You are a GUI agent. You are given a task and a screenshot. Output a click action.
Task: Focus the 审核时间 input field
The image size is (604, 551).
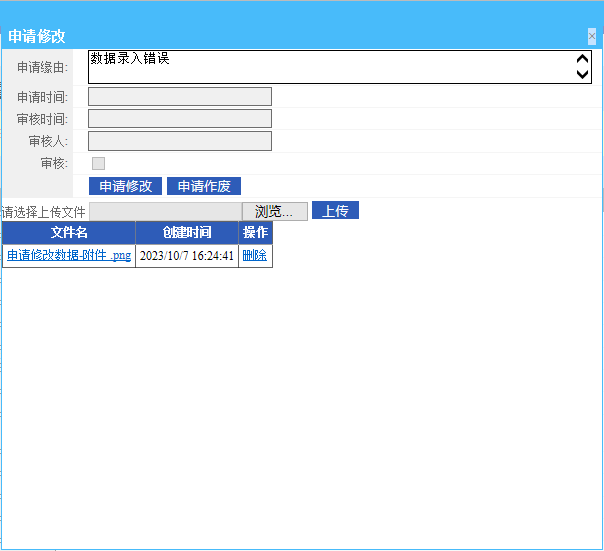pyautogui.click(x=180, y=119)
